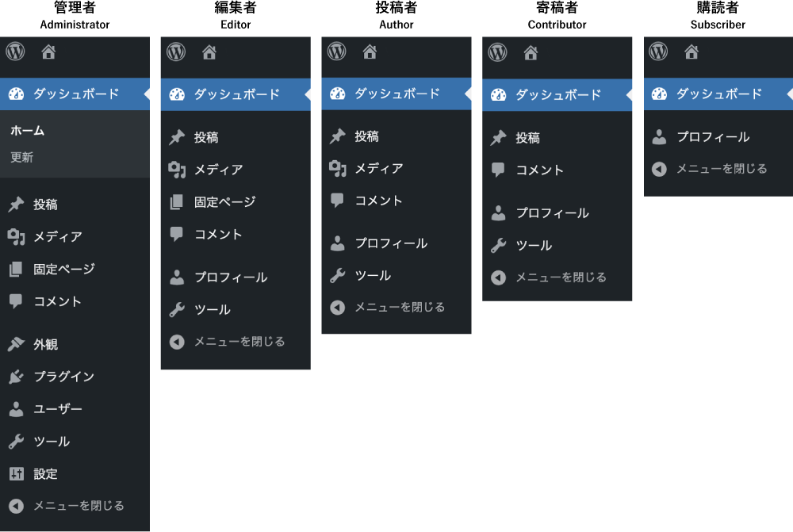Open プロフィール in the menu containing 固定ページ
793x532 pixels.
point(230,277)
